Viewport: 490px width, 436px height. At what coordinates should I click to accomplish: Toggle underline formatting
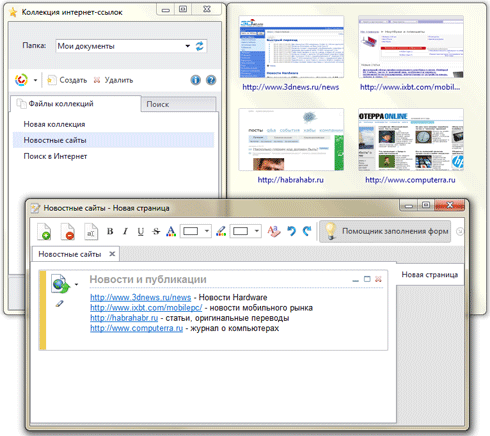point(141,231)
